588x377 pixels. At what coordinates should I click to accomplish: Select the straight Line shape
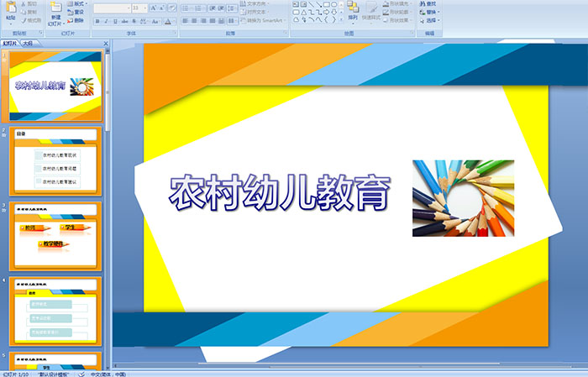point(312,4)
